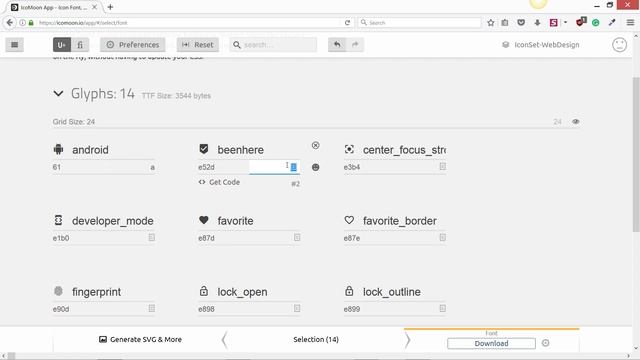The image size is (640, 360).
Task: Go back with browser back arrow
Action: [x=10, y=22]
